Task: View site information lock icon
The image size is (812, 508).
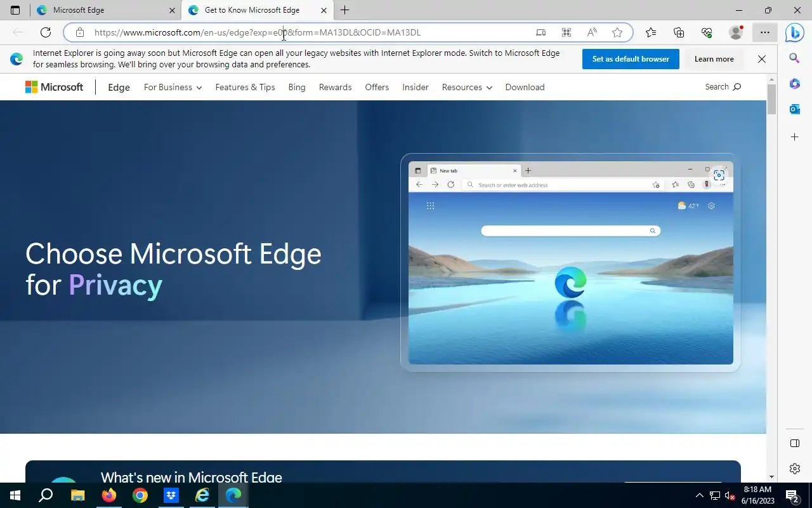Action: click(79, 32)
